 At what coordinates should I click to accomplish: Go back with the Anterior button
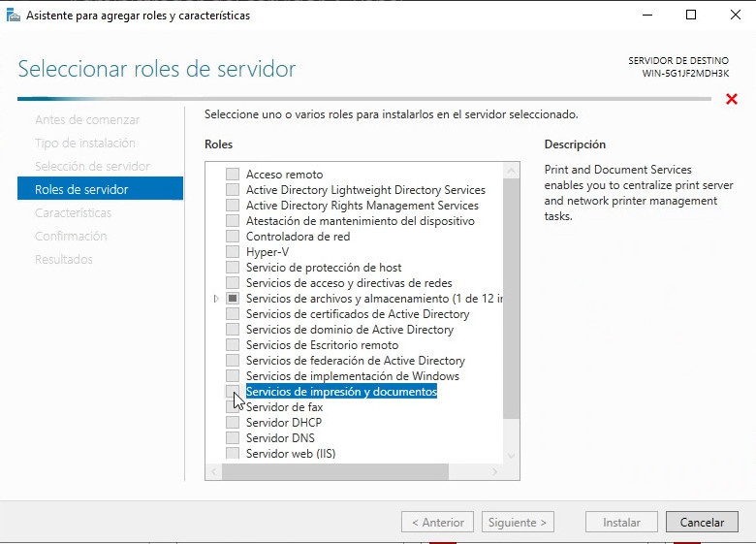pos(438,522)
